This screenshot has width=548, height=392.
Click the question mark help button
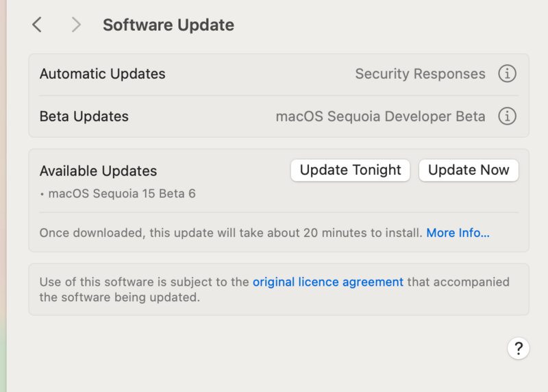click(x=519, y=347)
